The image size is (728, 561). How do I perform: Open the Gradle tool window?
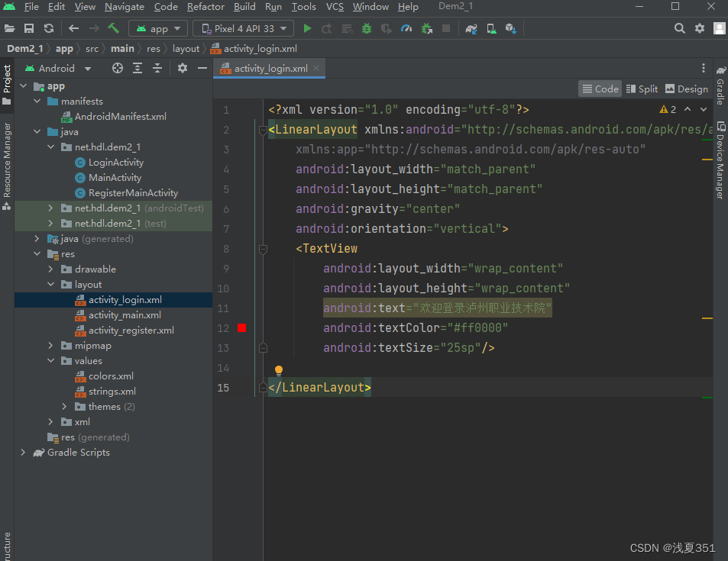click(720, 85)
